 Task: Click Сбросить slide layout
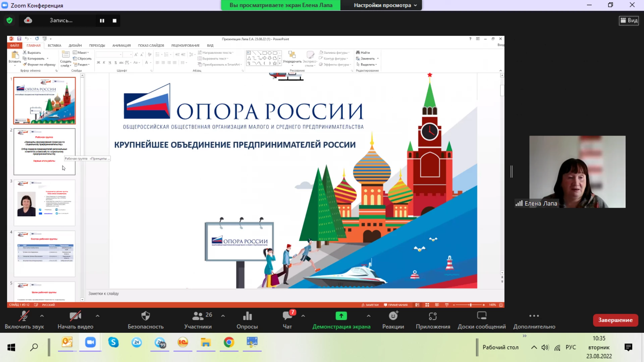(82, 59)
